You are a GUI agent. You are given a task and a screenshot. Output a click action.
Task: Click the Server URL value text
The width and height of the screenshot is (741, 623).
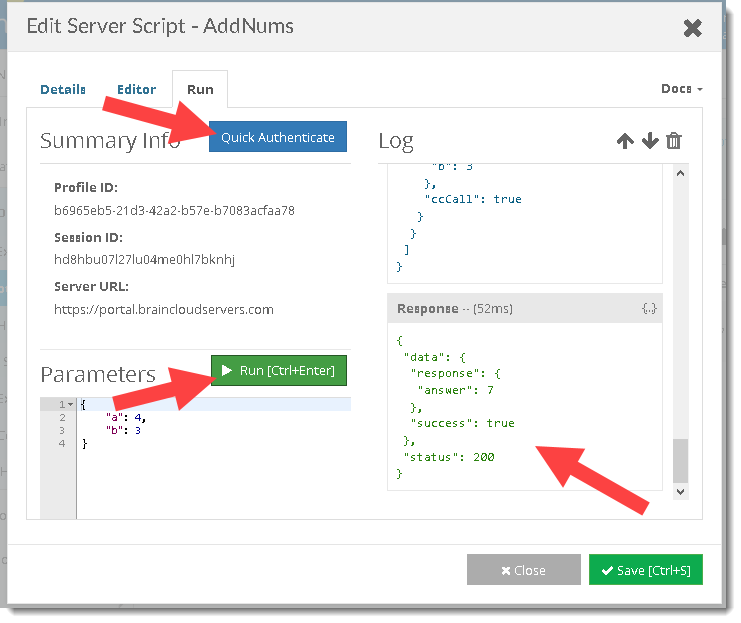[163, 309]
